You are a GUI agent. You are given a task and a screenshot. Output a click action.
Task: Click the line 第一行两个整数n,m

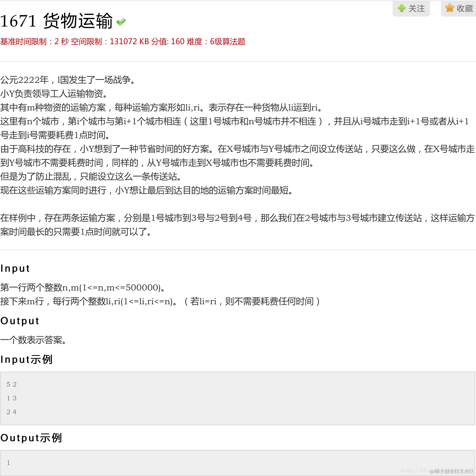pyautogui.click(x=83, y=288)
